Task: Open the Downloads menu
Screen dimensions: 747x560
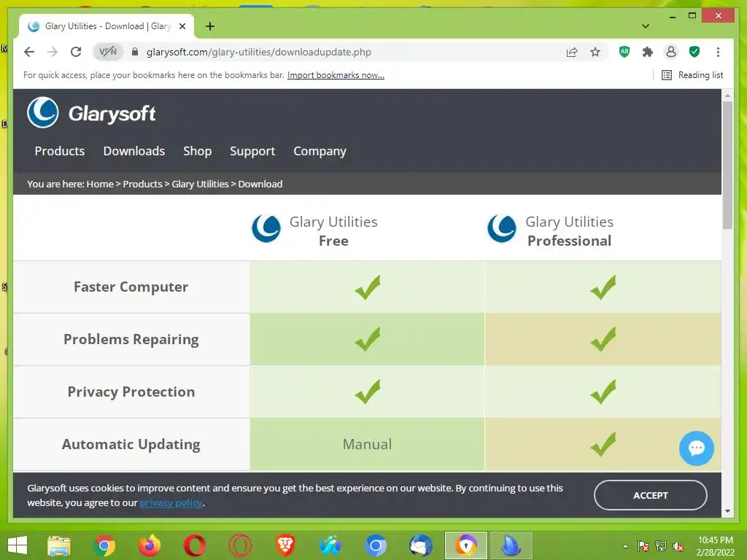Action: pos(134,151)
